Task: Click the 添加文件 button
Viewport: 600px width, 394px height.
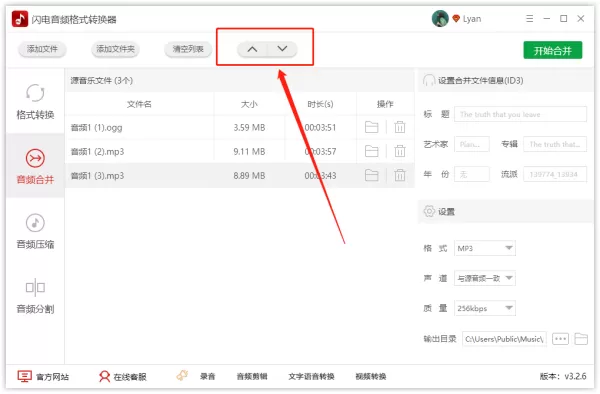Action: point(42,49)
